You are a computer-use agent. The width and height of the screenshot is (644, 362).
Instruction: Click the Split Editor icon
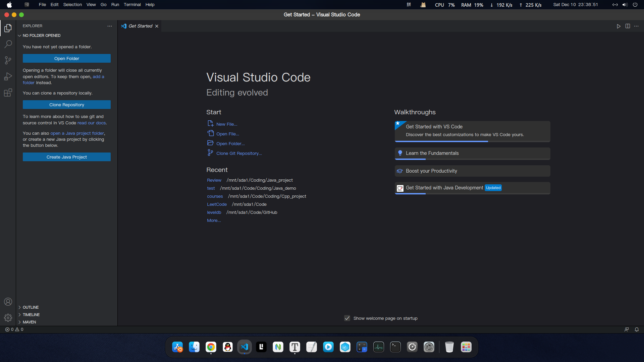click(628, 26)
